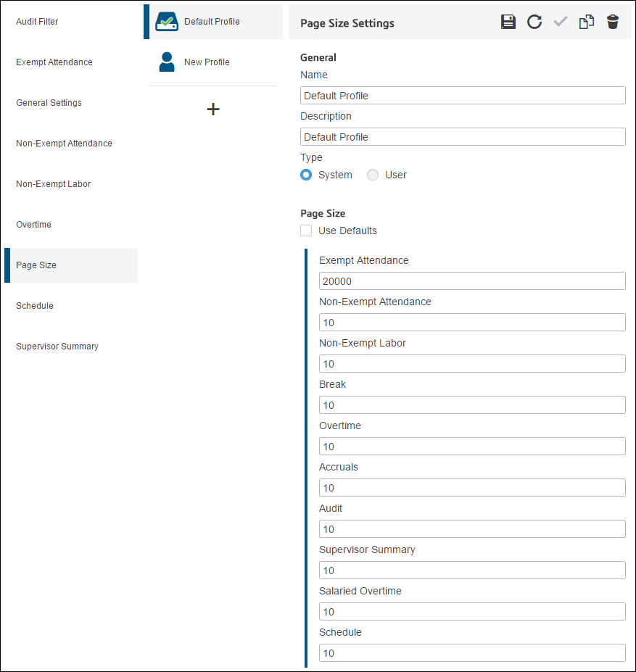Image resolution: width=636 pixels, height=672 pixels.
Task: Click the Save floppy disk icon
Action: point(508,22)
